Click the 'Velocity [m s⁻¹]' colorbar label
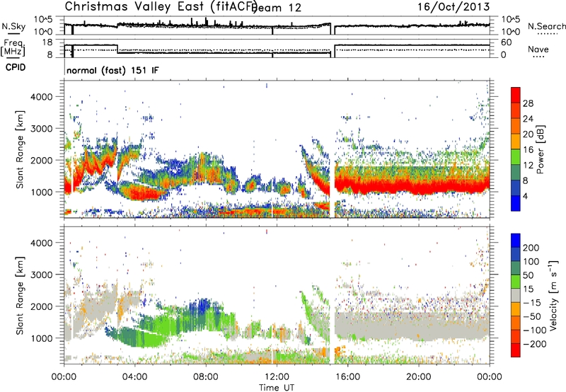This screenshot has width=566, height=392. point(553,295)
